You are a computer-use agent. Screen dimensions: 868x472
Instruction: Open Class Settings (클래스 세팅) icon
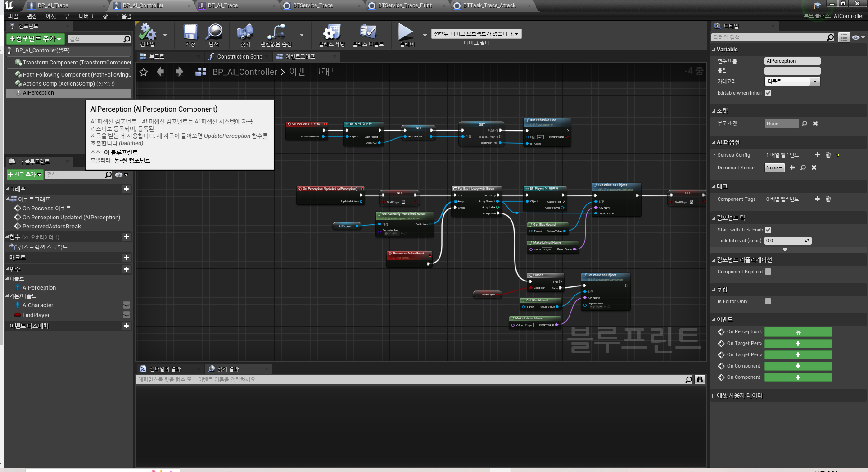click(x=331, y=32)
